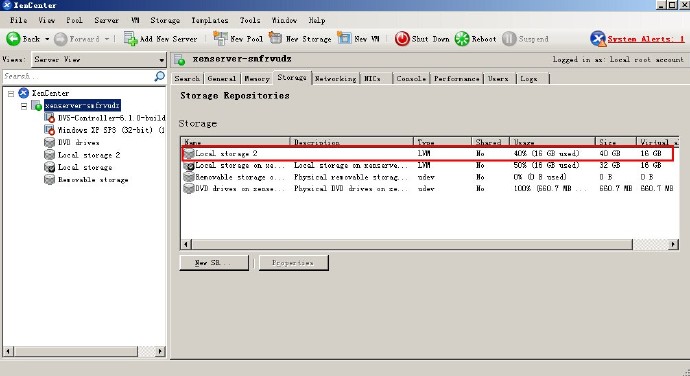Select Local storage tree item
The width and height of the screenshot is (690, 376).
85,167
